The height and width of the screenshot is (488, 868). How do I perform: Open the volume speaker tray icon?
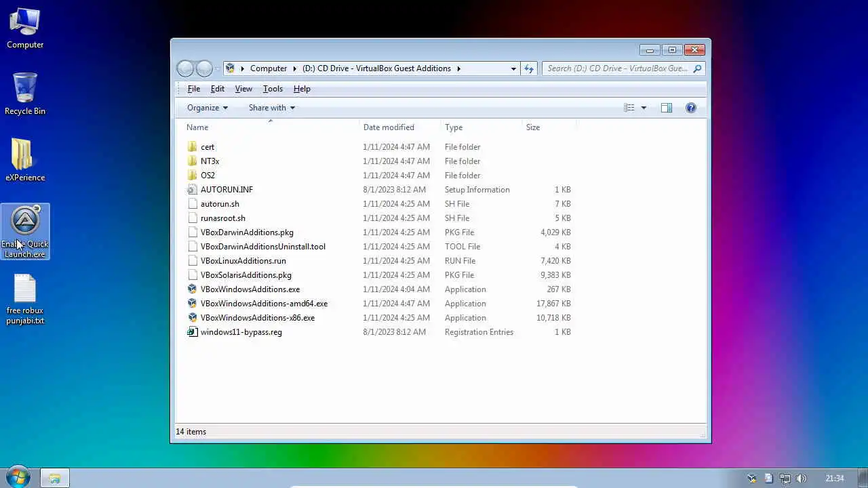(x=802, y=479)
